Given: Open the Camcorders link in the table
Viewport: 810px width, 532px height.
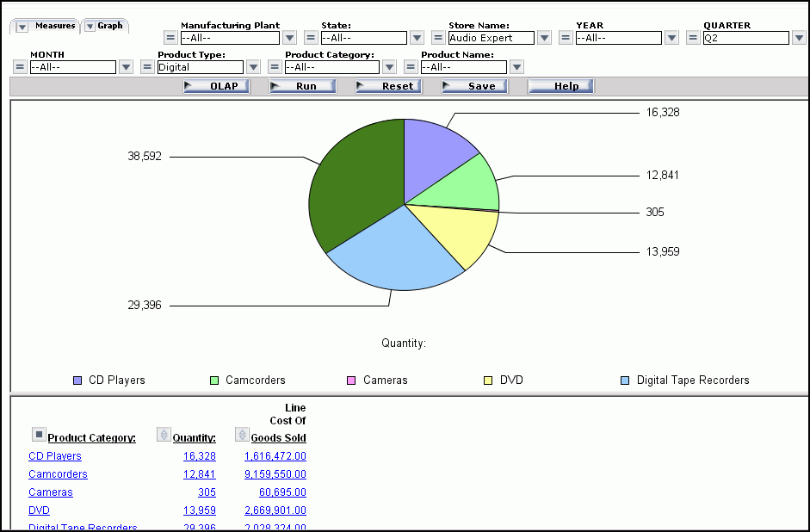Looking at the screenshot, I should pyautogui.click(x=58, y=474).
